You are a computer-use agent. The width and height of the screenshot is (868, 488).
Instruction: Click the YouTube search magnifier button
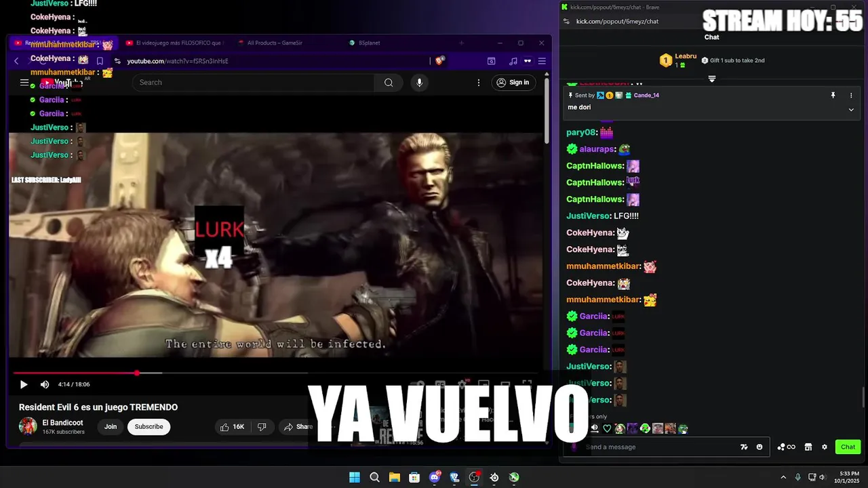[389, 83]
